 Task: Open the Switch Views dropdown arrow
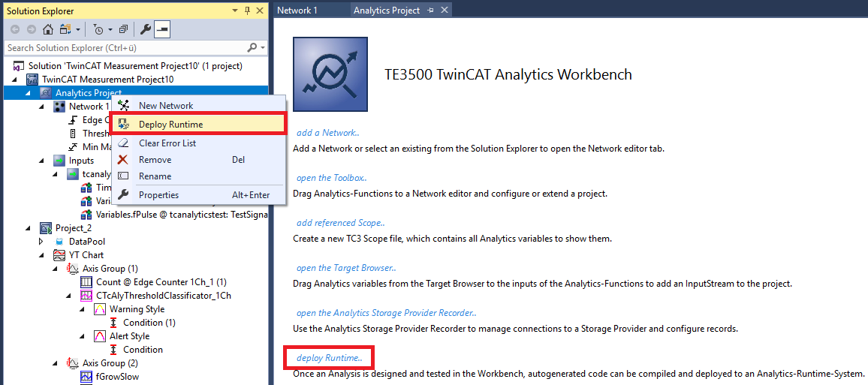[x=78, y=29]
